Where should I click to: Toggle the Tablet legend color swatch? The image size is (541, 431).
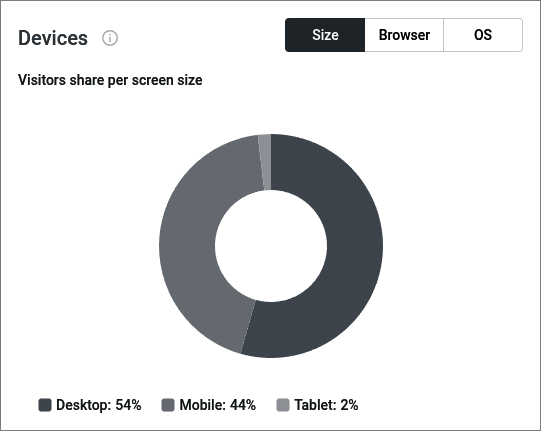pyautogui.click(x=283, y=405)
